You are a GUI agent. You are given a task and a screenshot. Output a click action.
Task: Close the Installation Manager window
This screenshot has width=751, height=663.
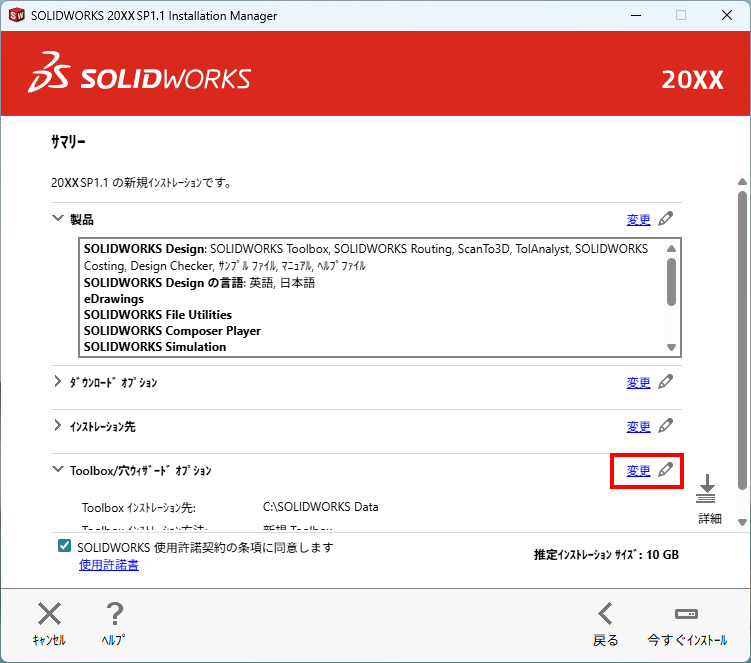(x=727, y=15)
